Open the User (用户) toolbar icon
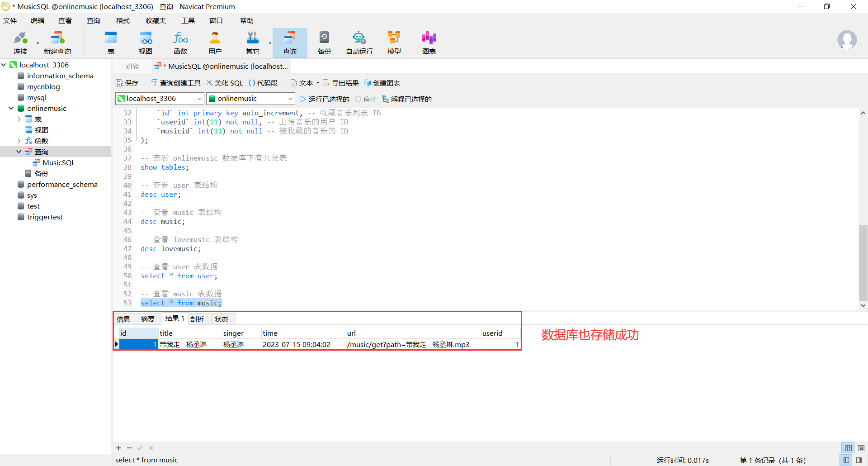The height and width of the screenshot is (466, 868). coord(215,43)
